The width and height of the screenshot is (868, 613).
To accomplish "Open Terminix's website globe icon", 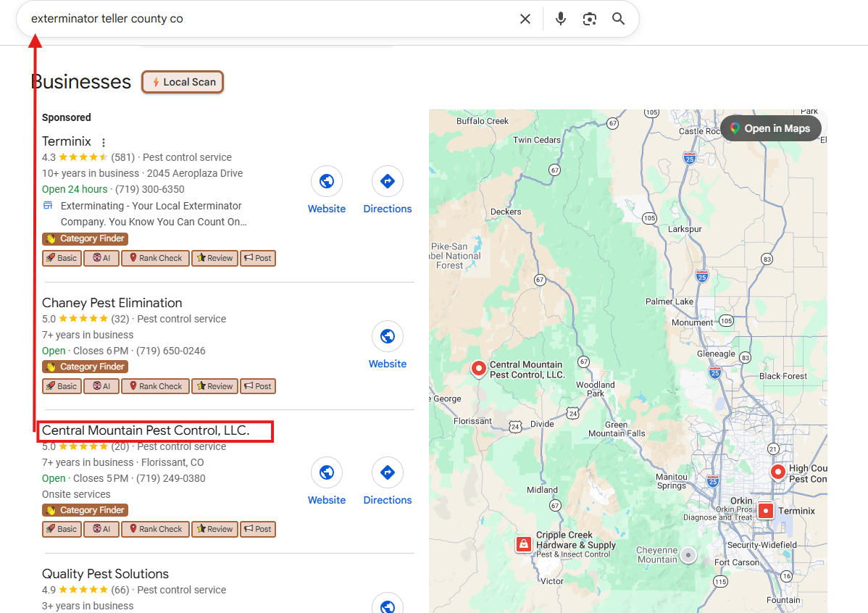I will [x=327, y=181].
